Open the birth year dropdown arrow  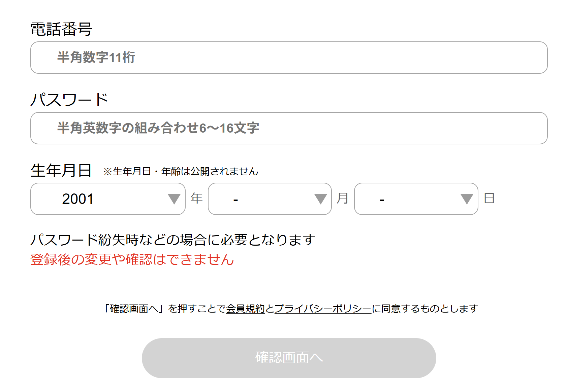click(173, 199)
